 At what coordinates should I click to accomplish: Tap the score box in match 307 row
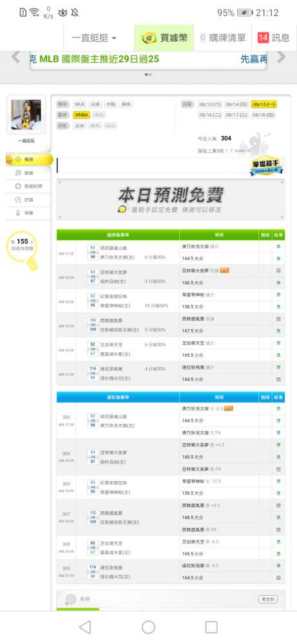92,518
